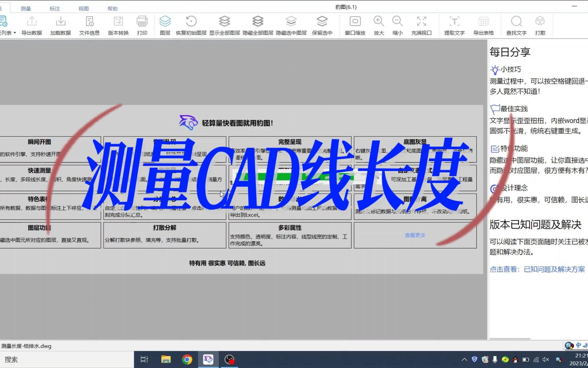Switch to the 视图 tab
The width and height of the screenshot is (588, 368).
84,8
